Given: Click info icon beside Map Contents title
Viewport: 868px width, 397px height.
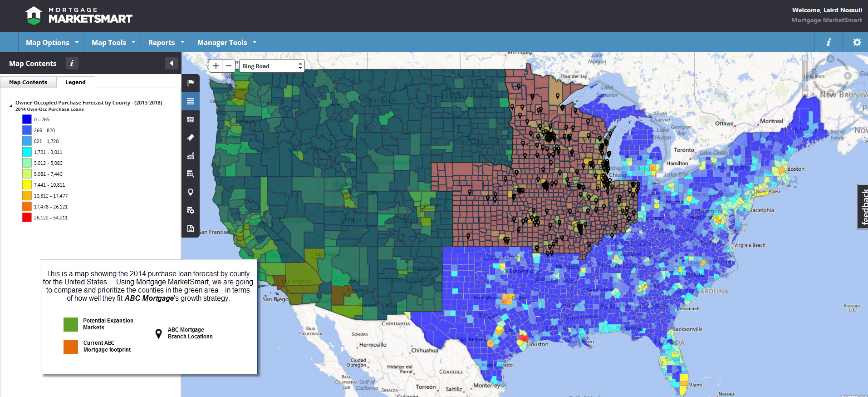Looking at the screenshot, I should click(x=72, y=63).
